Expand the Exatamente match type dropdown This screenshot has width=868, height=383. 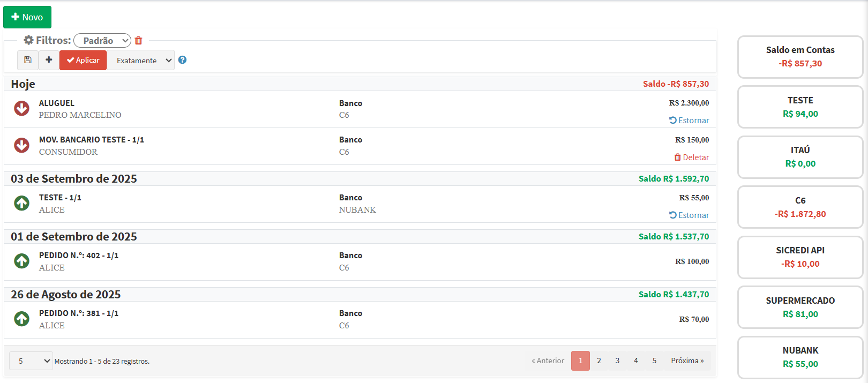142,61
